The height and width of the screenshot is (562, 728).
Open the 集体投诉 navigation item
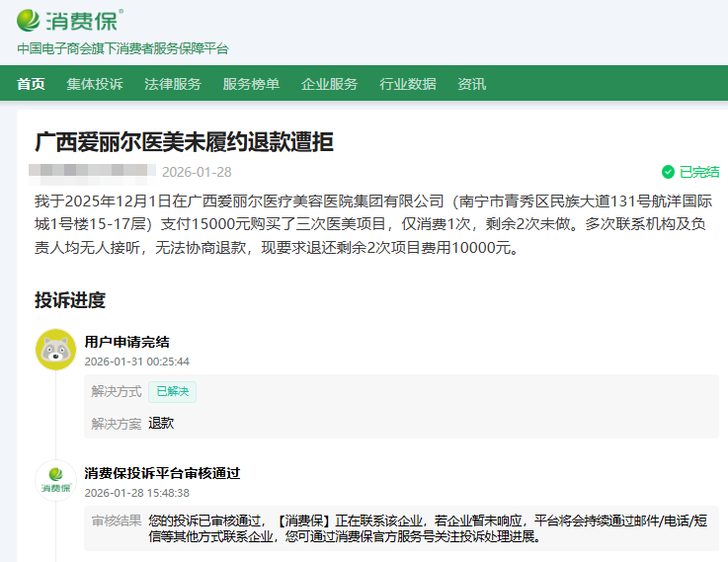point(95,84)
